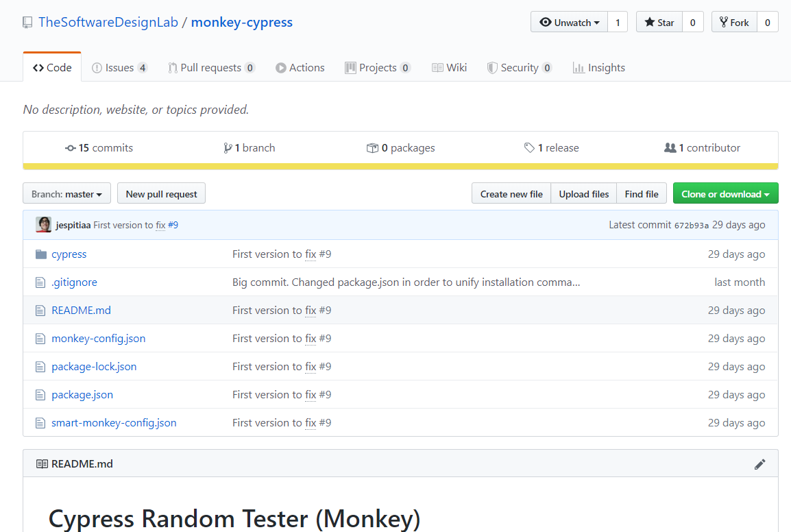Viewport: 791px width, 532px height.
Task: Open TheSoftwareDesignLab organization link
Action: [x=108, y=22]
